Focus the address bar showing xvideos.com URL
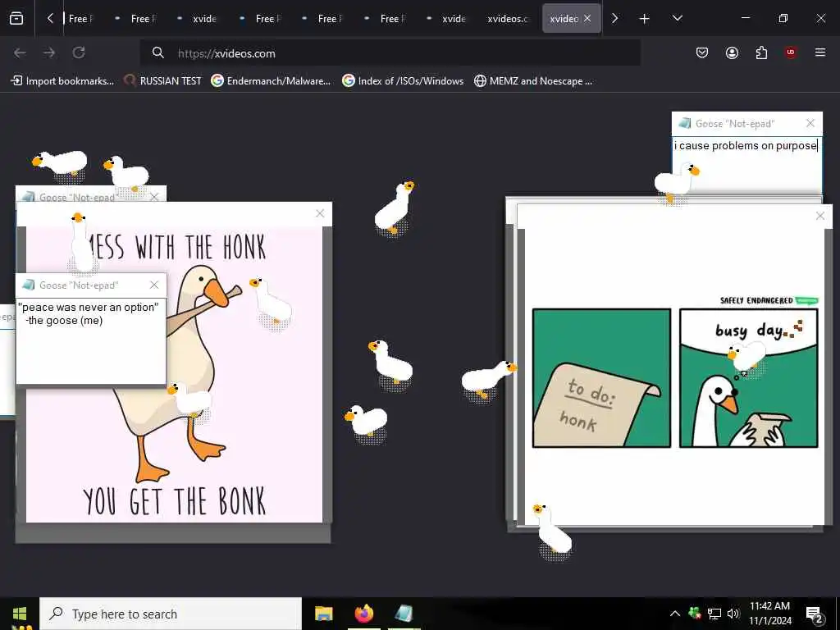 [x=390, y=53]
